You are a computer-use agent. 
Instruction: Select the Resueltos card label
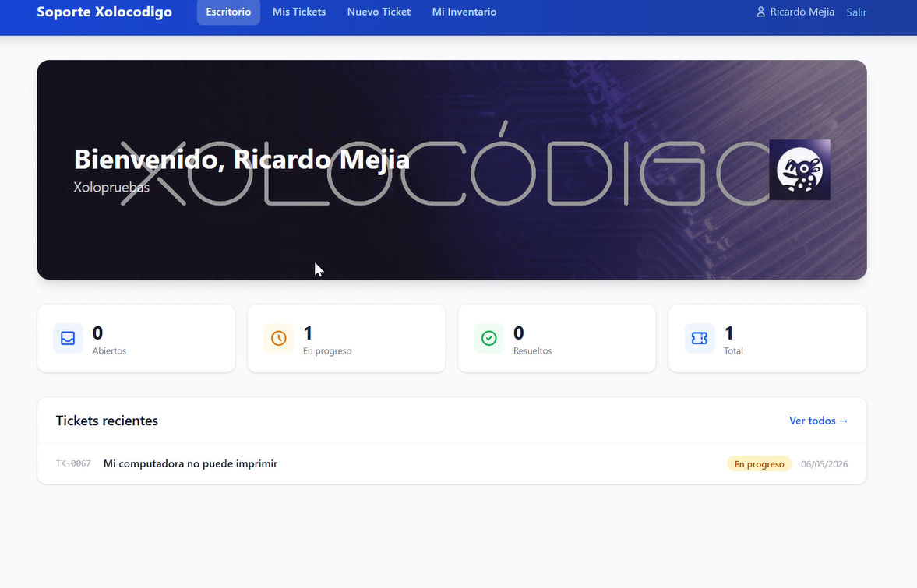[x=532, y=350]
